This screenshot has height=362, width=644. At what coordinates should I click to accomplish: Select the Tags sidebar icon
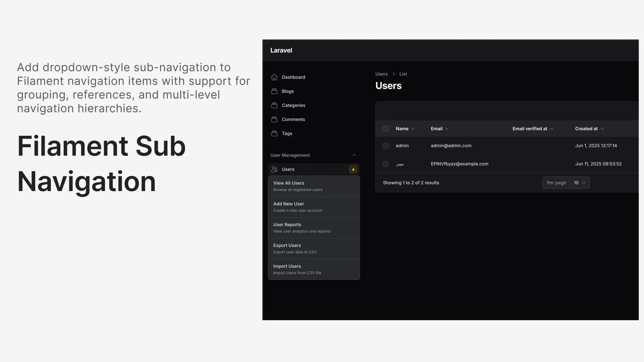[274, 133]
